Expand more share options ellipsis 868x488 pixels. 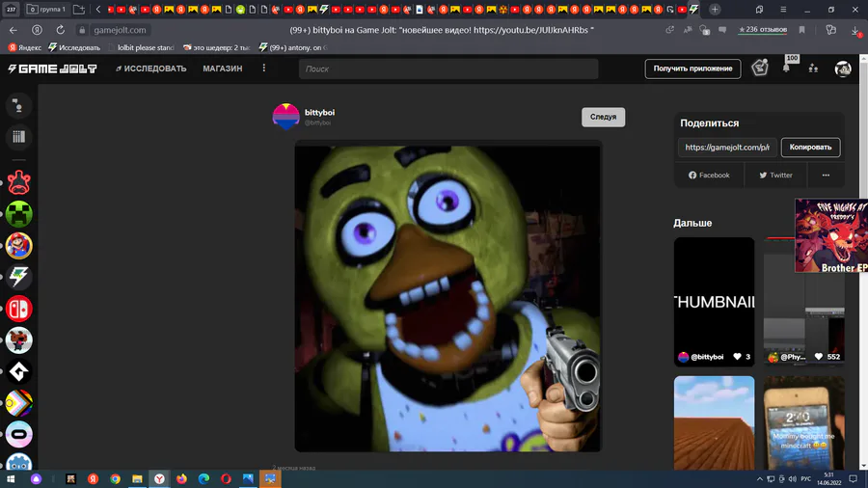coord(826,175)
